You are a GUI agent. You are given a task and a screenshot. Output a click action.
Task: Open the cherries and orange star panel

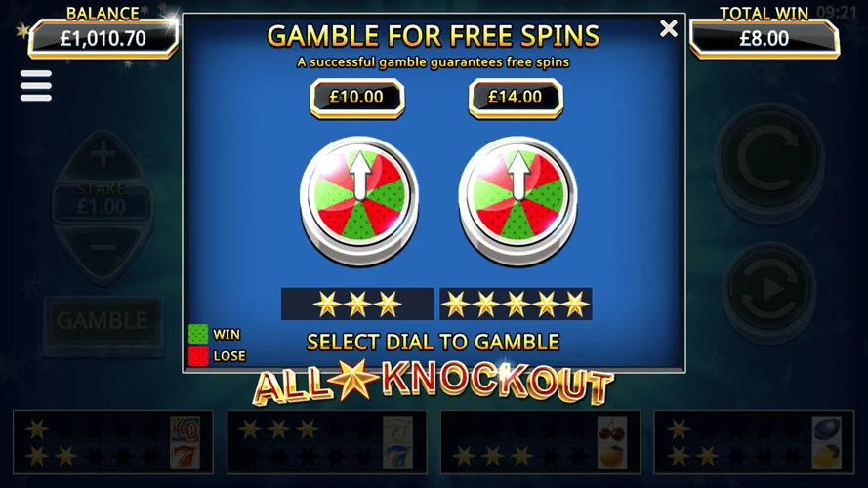click(x=540, y=442)
